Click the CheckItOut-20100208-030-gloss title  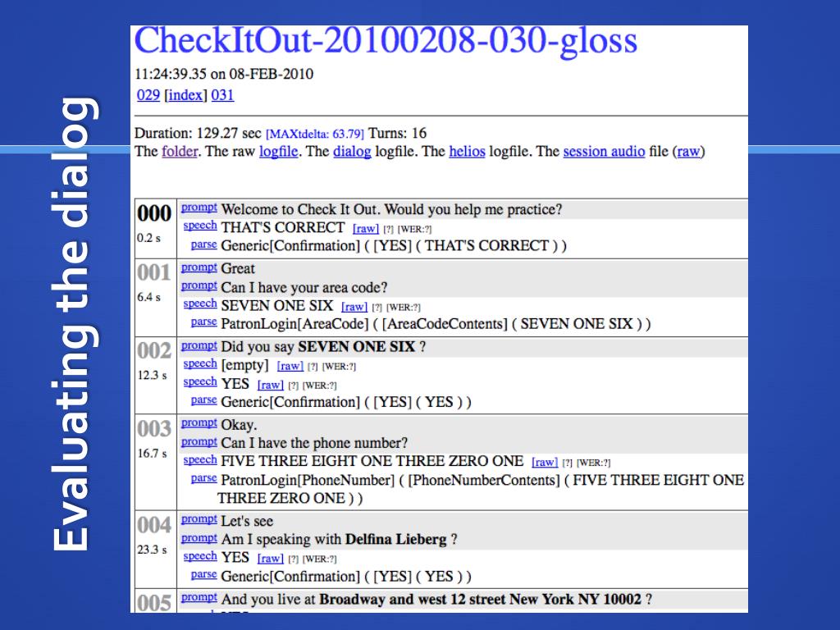(386, 42)
